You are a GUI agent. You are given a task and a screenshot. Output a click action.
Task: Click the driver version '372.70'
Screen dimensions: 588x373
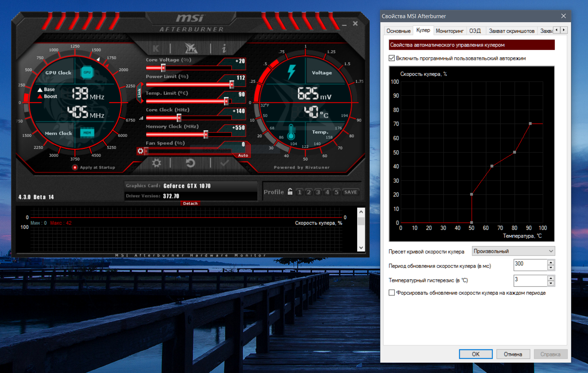point(171,196)
